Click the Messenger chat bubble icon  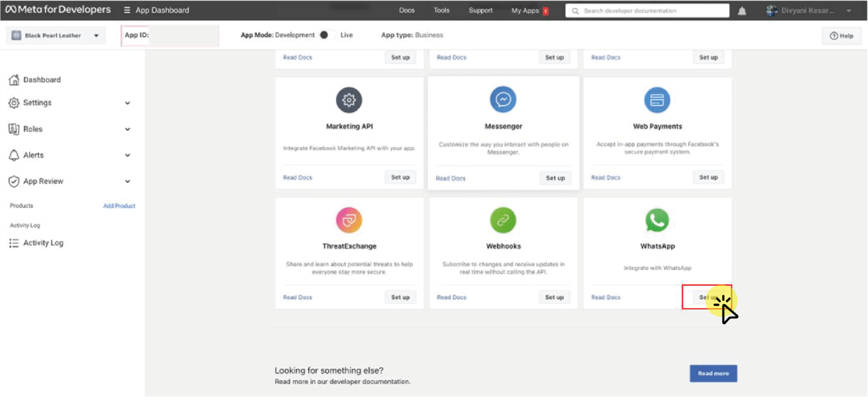(503, 99)
